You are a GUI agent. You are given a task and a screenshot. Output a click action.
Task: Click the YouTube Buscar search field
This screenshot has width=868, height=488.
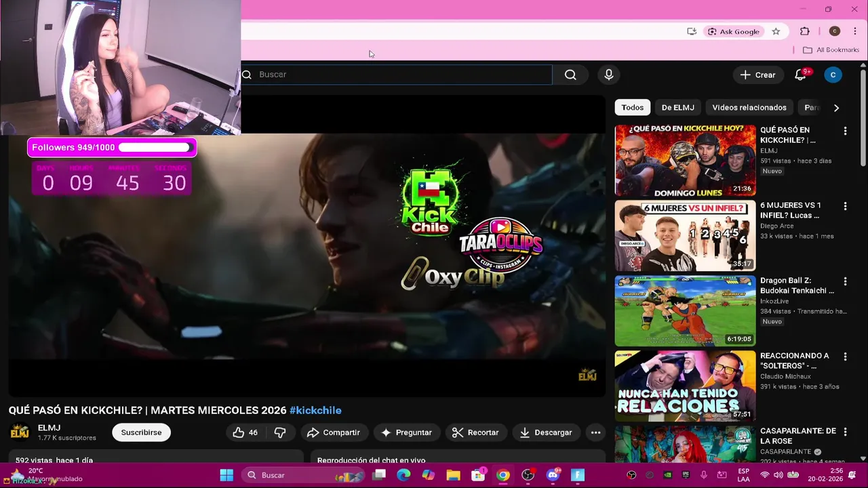[x=397, y=75]
